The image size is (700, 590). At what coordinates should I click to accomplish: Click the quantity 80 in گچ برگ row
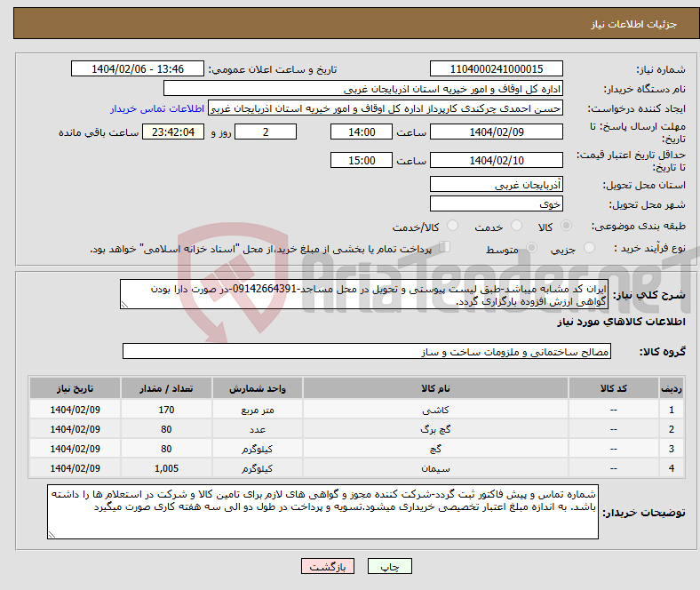click(166, 429)
